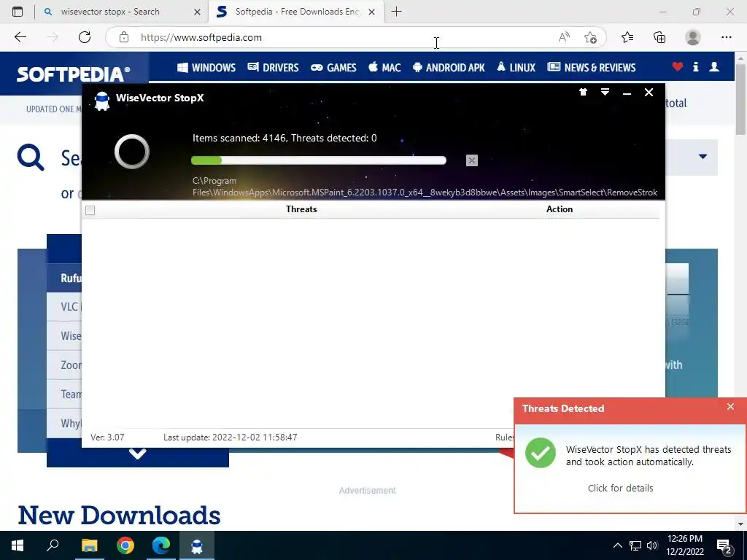Select all threats checkbox in list header
The width and height of the screenshot is (747, 560).
[x=90, y=210]
